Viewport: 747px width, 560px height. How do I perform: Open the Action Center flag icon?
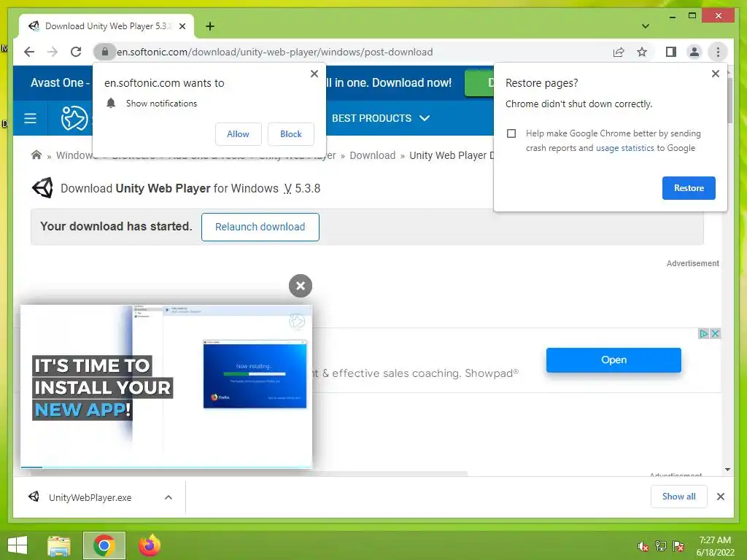click(x=678, y=546)
